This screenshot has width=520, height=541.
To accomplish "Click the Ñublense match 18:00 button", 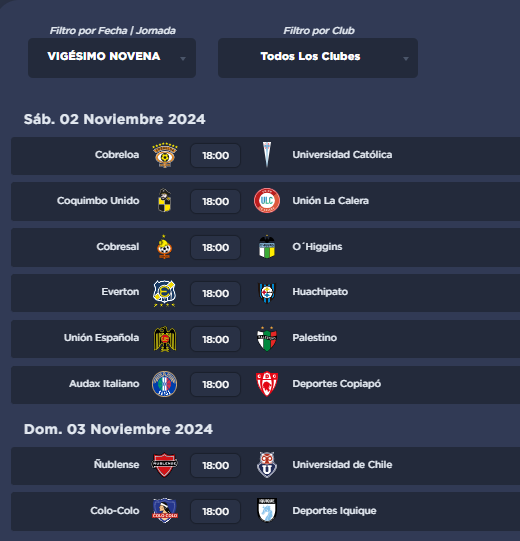I will [x=216, y=465].
